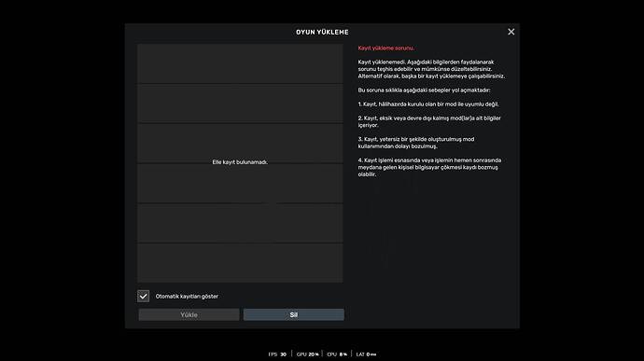Click the 'Otomatik kayıtları göster' label text
The image size is (644, 361).
pyautogui.click(x=187, y=296)
